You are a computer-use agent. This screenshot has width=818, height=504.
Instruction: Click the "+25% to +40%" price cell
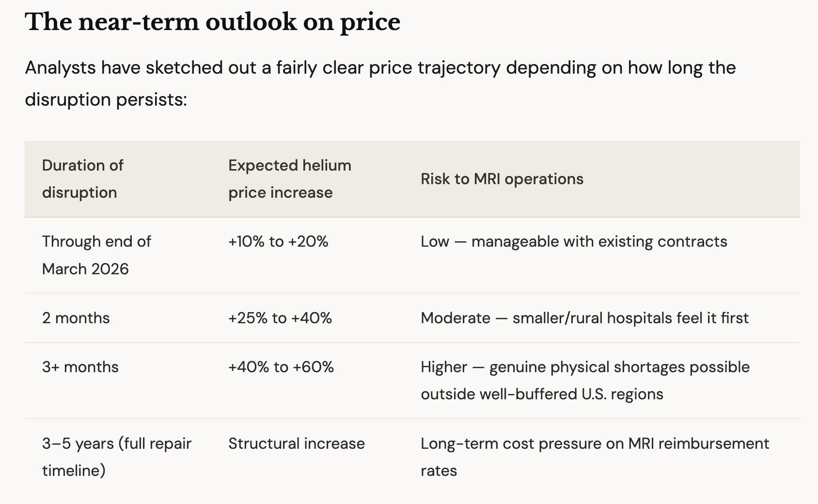tap(280, 318)
